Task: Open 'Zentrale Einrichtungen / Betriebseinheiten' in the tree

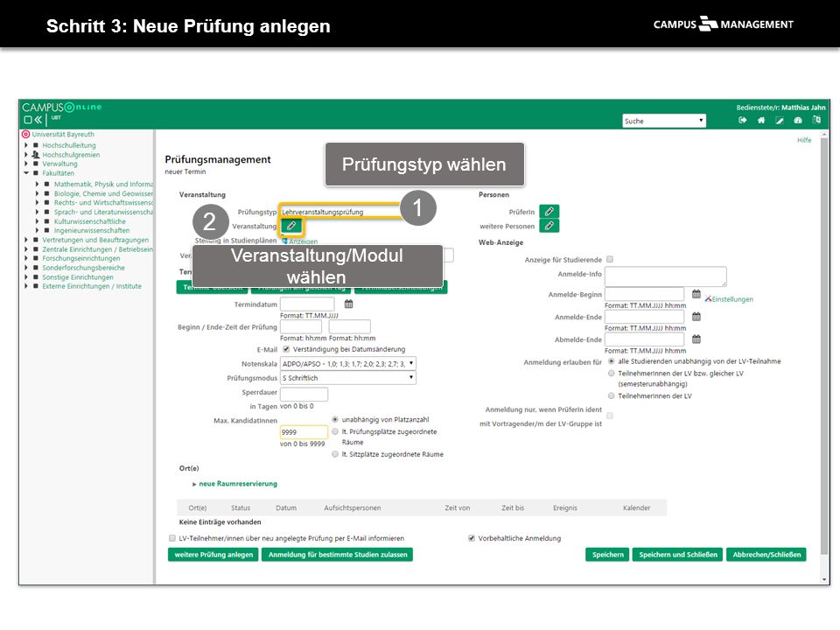Action: point(97,249)
